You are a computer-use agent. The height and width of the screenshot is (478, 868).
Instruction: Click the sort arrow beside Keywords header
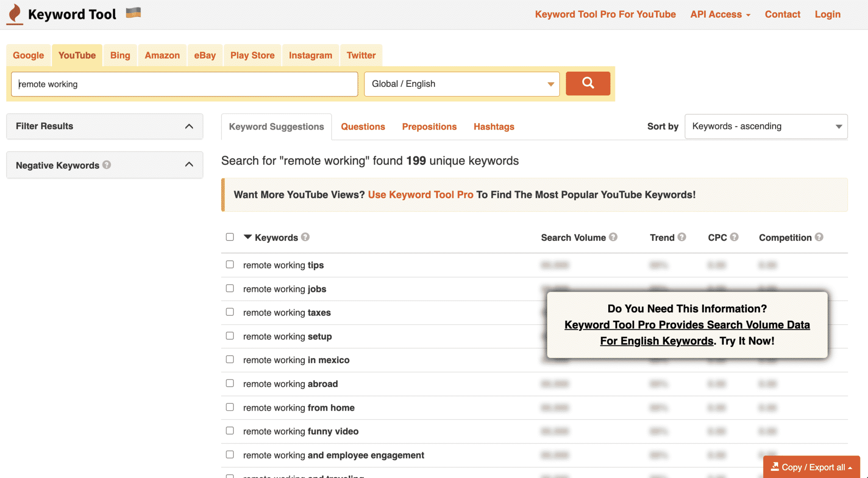248,236
